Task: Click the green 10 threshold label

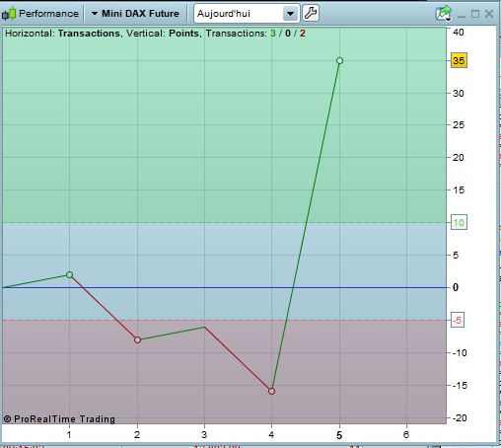Action: coord(459,223)
